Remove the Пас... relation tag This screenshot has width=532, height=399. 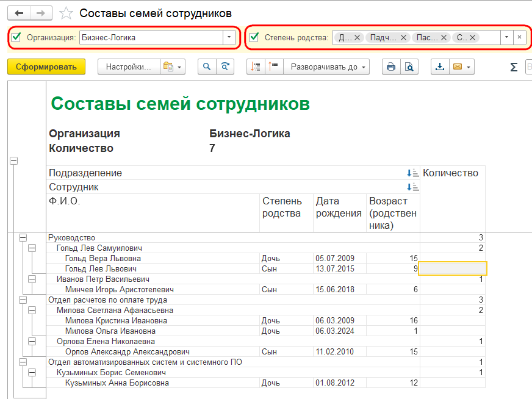(444, 38)
